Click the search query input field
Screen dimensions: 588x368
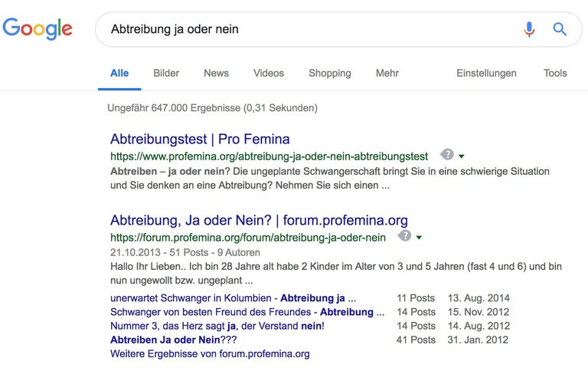pos(306,29)
